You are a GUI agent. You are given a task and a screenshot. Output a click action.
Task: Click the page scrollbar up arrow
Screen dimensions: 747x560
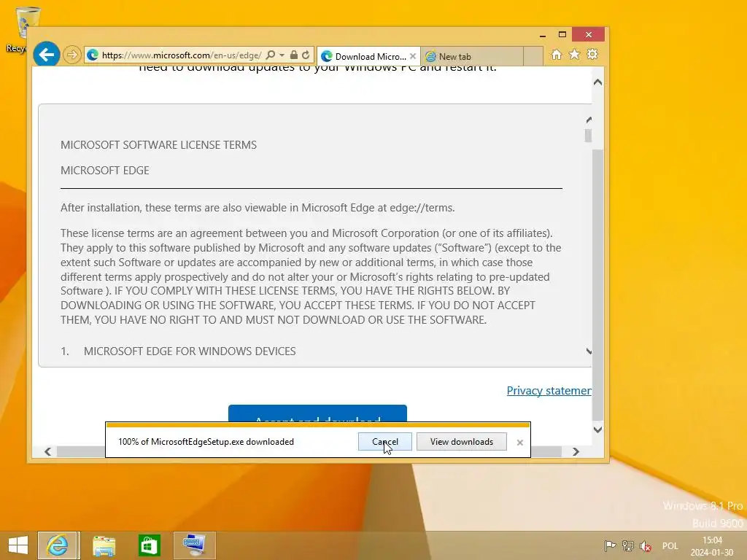pos(598,82)
